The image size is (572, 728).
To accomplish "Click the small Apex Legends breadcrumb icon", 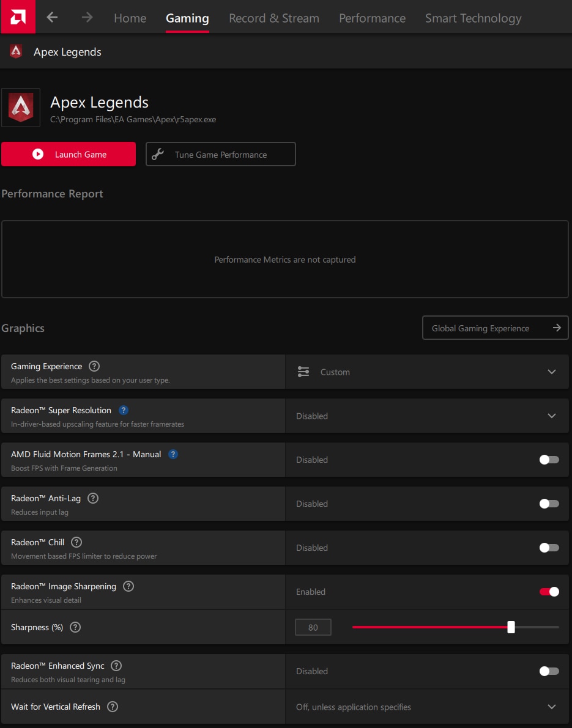I will click(x=16, y=51).
